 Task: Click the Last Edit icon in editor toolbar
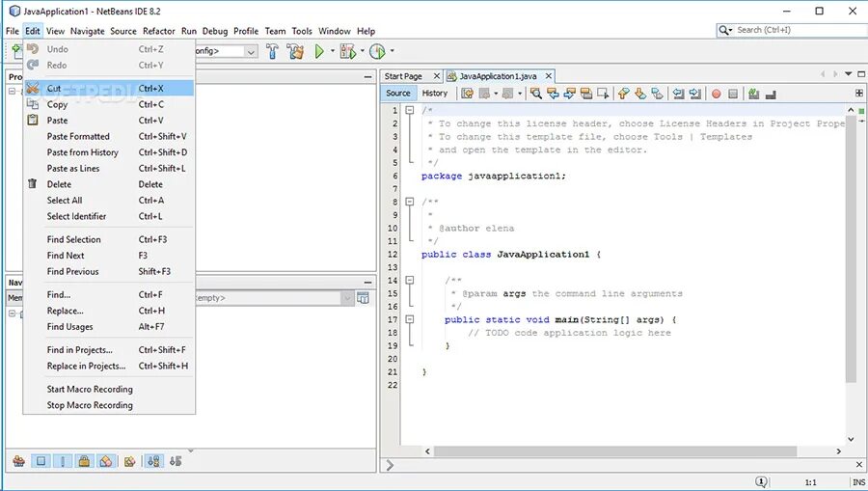coord(467,94)
